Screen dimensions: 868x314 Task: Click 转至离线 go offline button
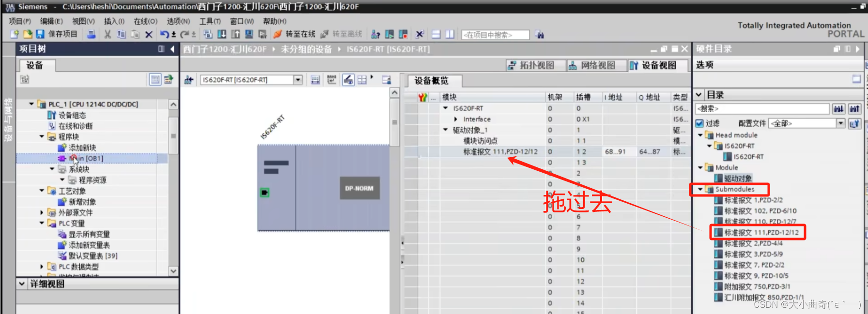[x=341, y=34]
